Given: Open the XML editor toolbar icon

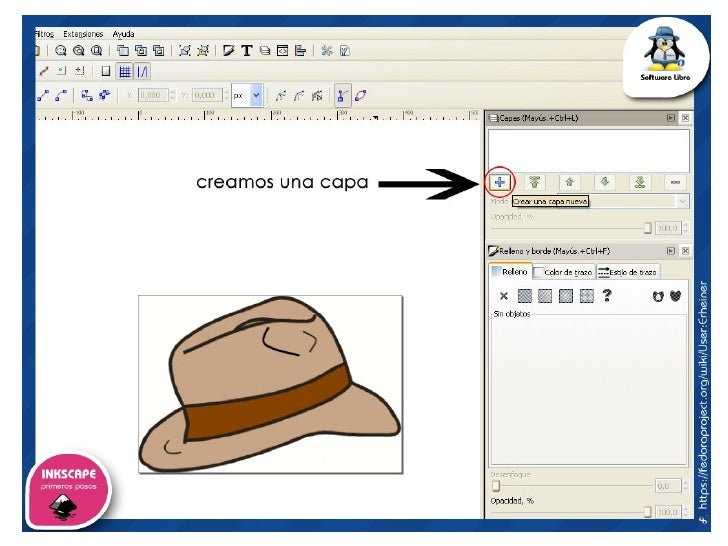Looking at the screenshot, I should pyautogui.click(x=283, y=49).
